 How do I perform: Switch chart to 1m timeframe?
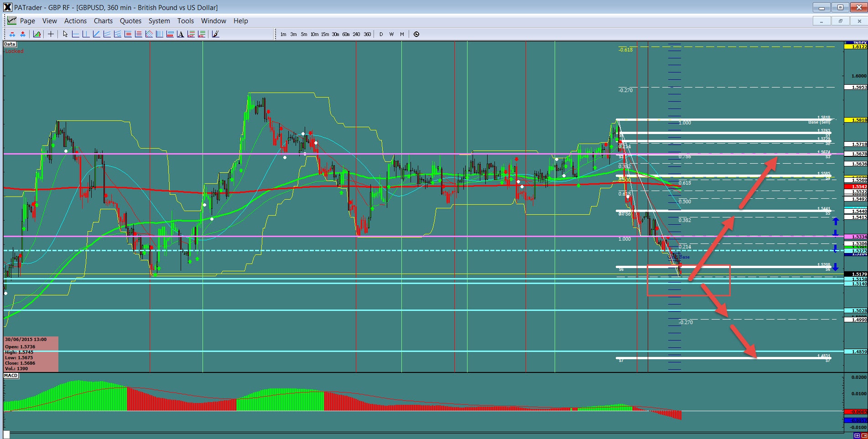[x=283, y=34]
